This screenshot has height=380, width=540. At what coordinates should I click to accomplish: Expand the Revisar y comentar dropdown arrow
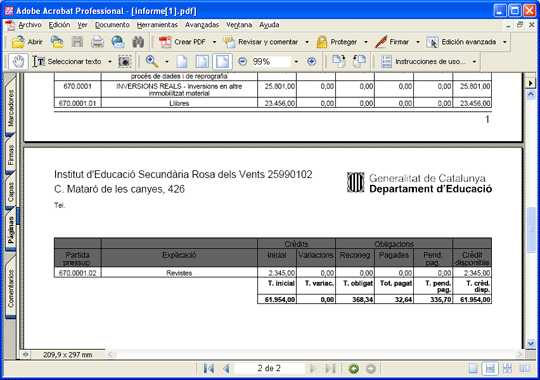pyautogui.click(x=307, y=42)
